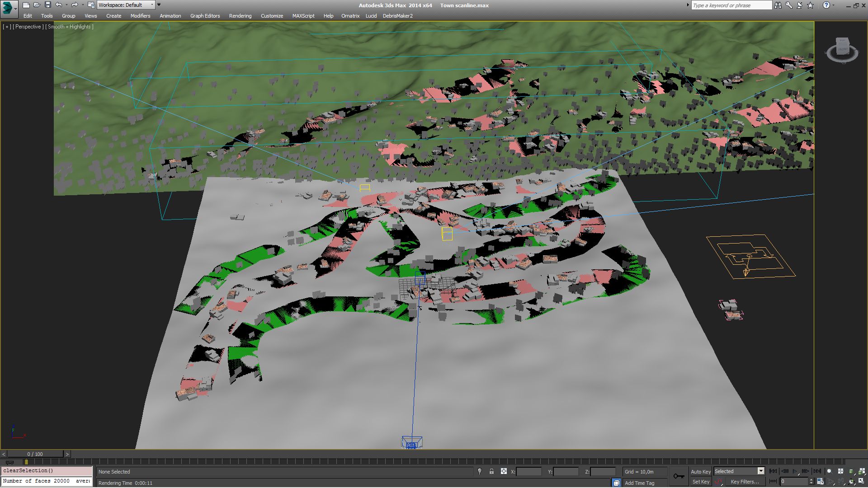Viewport: 868px width, 488px height.
Task: Click the Open File folder icon
Action: [37, 5]
